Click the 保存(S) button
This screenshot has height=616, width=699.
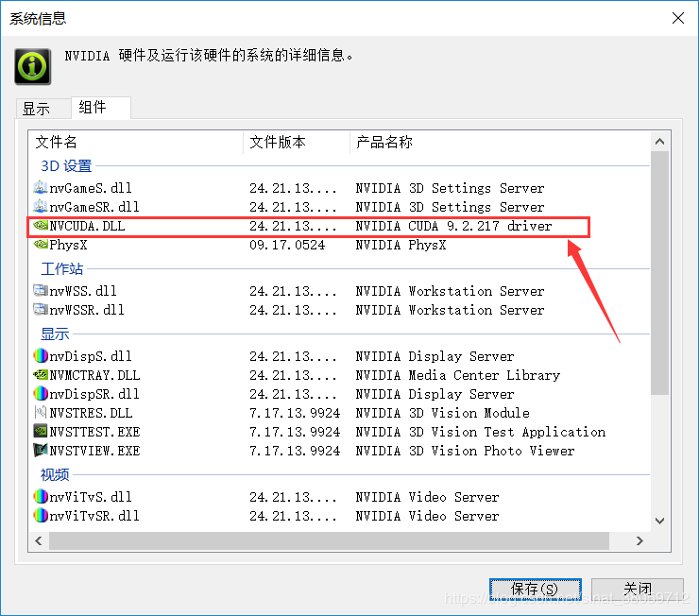pos(535,590)
